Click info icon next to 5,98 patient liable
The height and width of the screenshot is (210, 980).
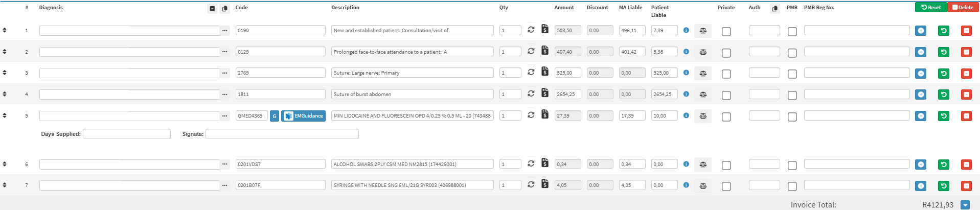pyautogui.click(x=686, y=52)
